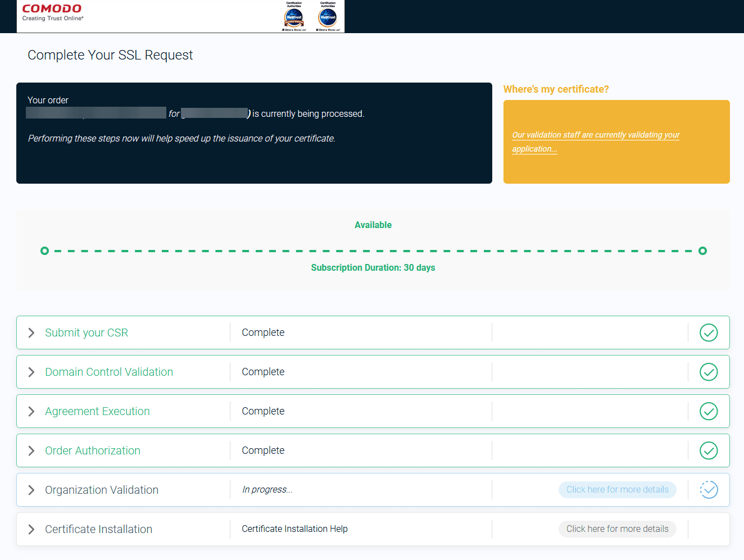
Task: Click the Comodo logo
Action: pos(52,12)
